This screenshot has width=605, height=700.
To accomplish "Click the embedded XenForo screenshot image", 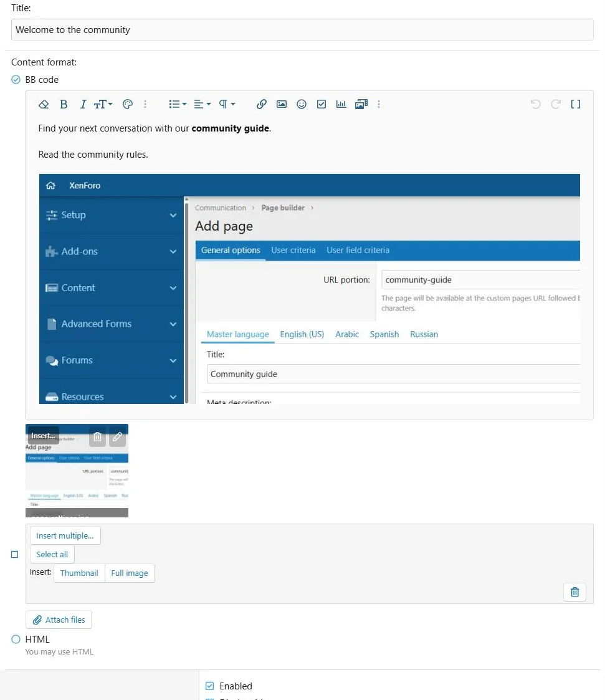I will (310, 289).
